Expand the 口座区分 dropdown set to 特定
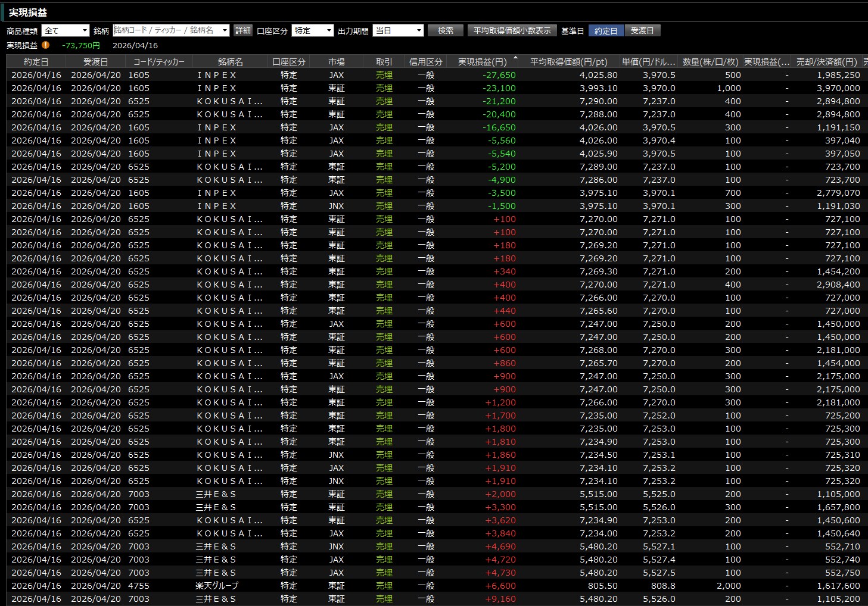 tap(312, 31)
